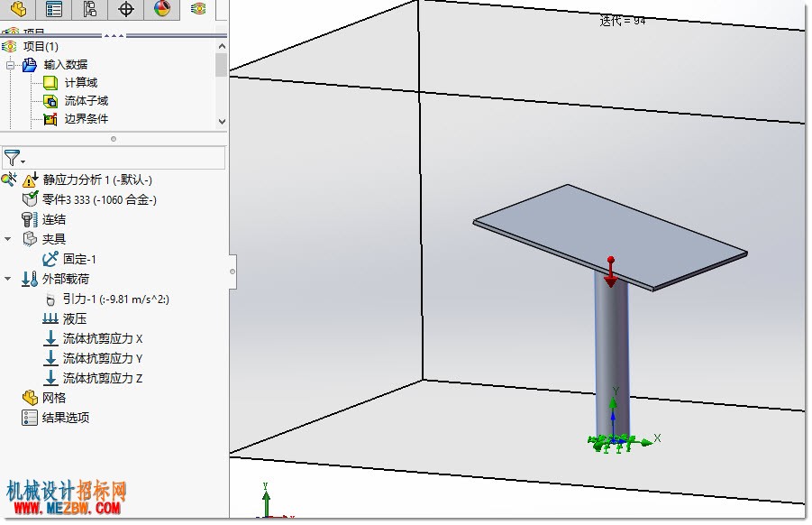Viewport: 812px width, 525px height.
Task: Click the 流体抗剪应力 Y arrow icon
Action: [x=50, y=358]
